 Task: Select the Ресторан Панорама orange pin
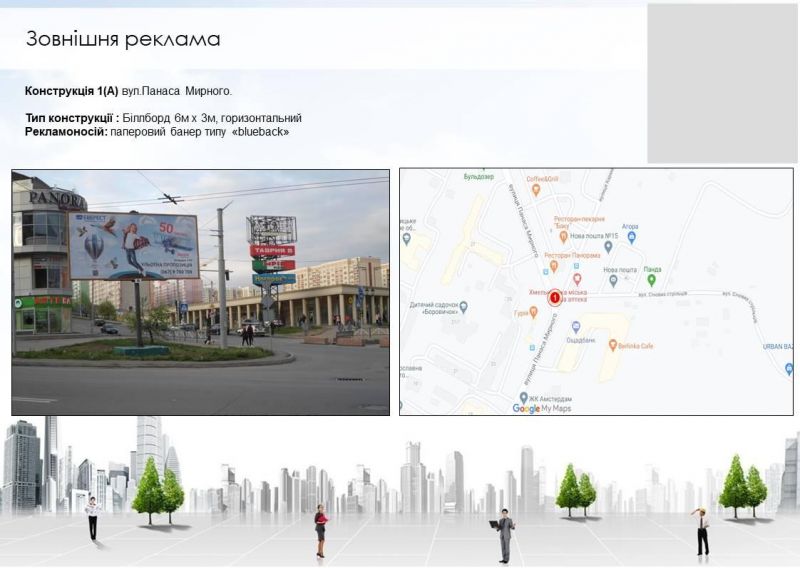554,266
